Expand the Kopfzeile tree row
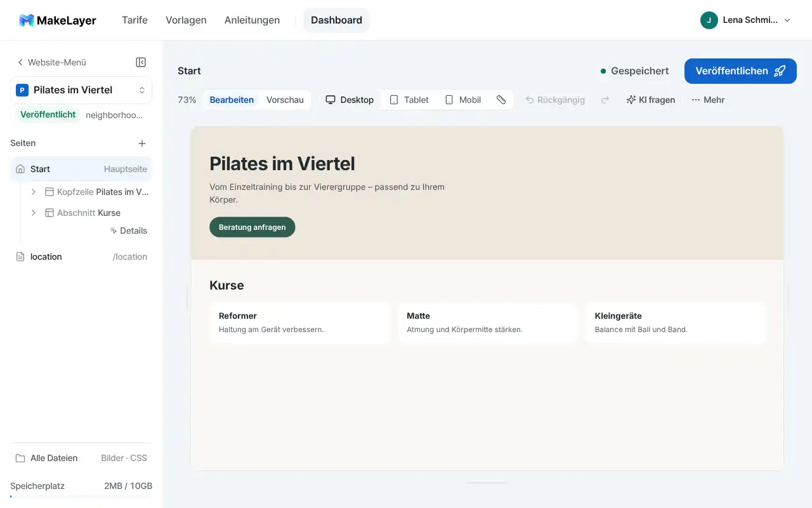The height and width of the screenshot is (508, 812). [x=34, y=192]
